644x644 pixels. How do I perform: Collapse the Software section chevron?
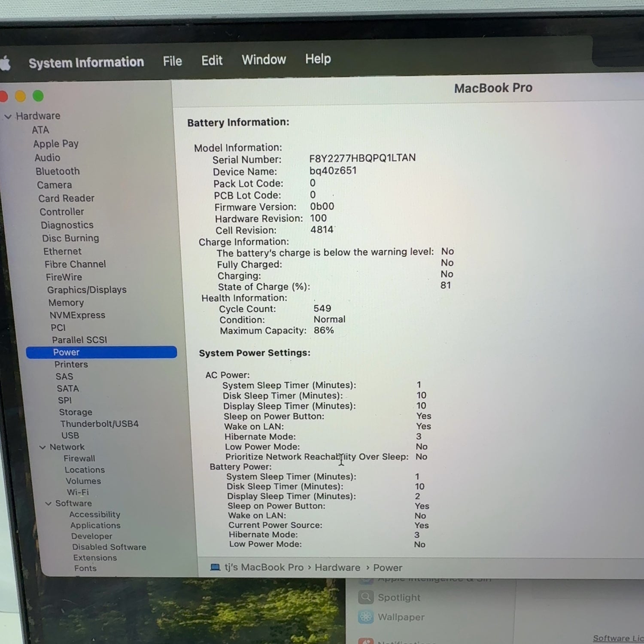tap(49, 503)
